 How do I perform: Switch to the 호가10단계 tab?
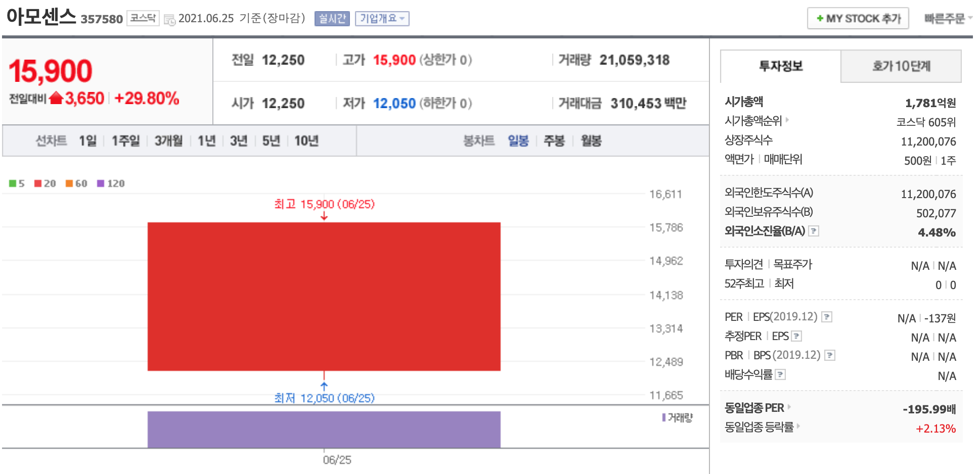(x=901, y=66)
